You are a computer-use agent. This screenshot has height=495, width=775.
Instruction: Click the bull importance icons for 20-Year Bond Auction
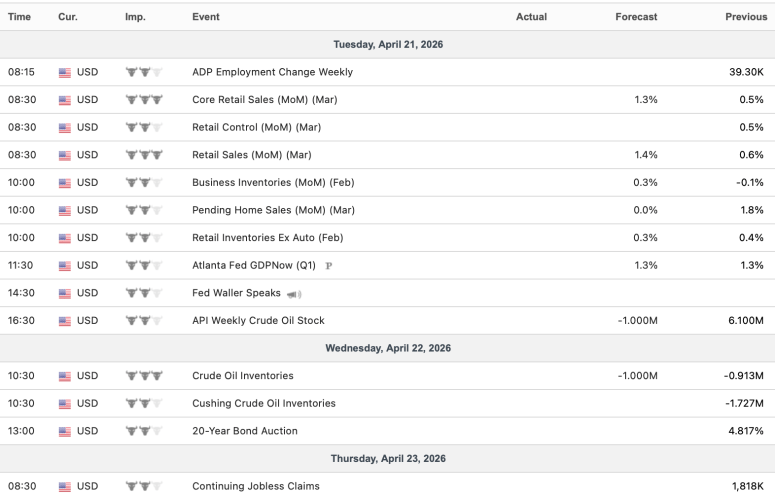[x=144, y=431]
